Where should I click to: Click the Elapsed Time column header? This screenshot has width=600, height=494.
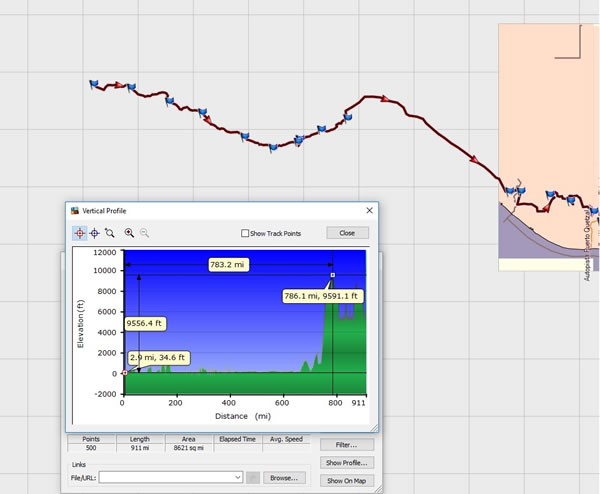238,439
